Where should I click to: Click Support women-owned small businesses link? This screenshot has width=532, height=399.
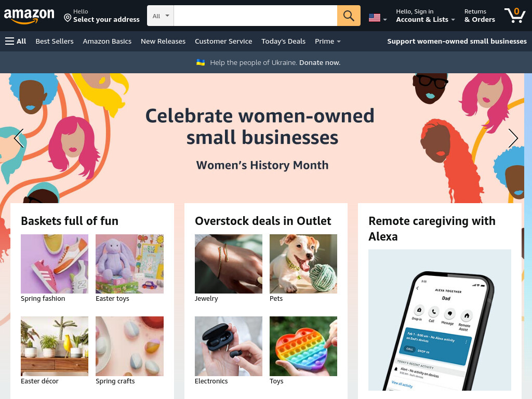tap(457, 41)
